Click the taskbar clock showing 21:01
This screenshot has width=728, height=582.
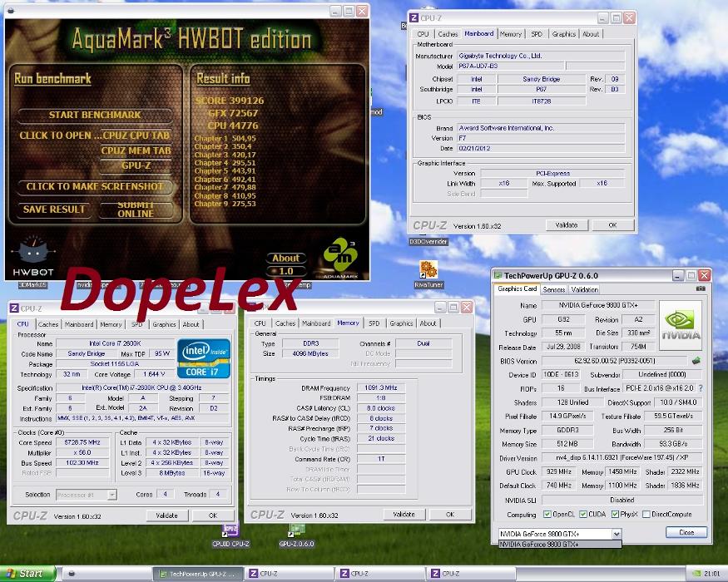click(x=711, y=574)
